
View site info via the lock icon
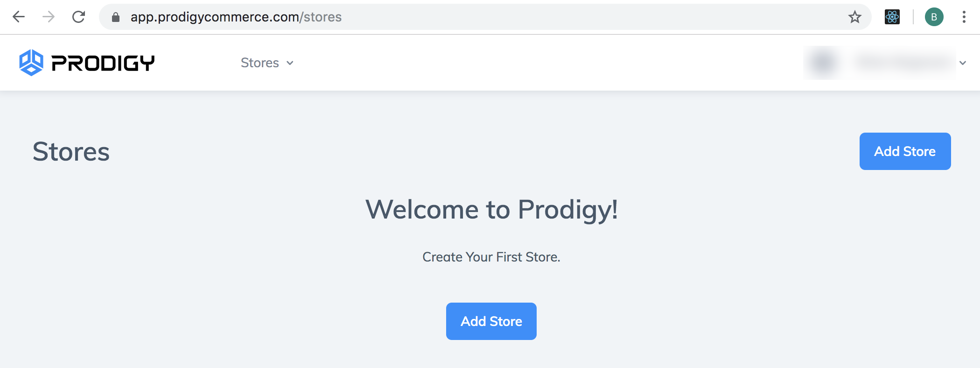point(116,17)
